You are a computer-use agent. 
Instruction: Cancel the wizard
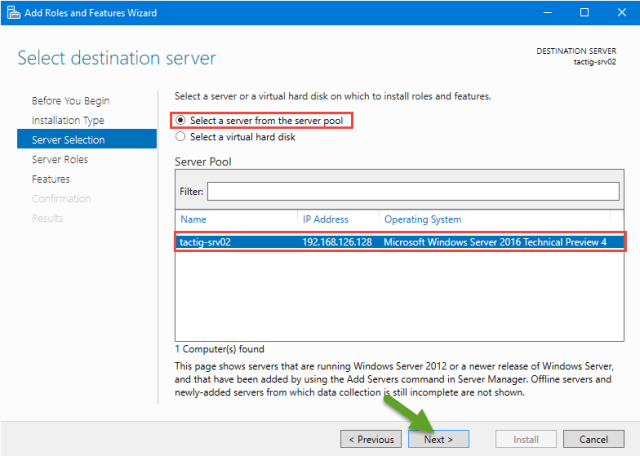click(593, 439)
